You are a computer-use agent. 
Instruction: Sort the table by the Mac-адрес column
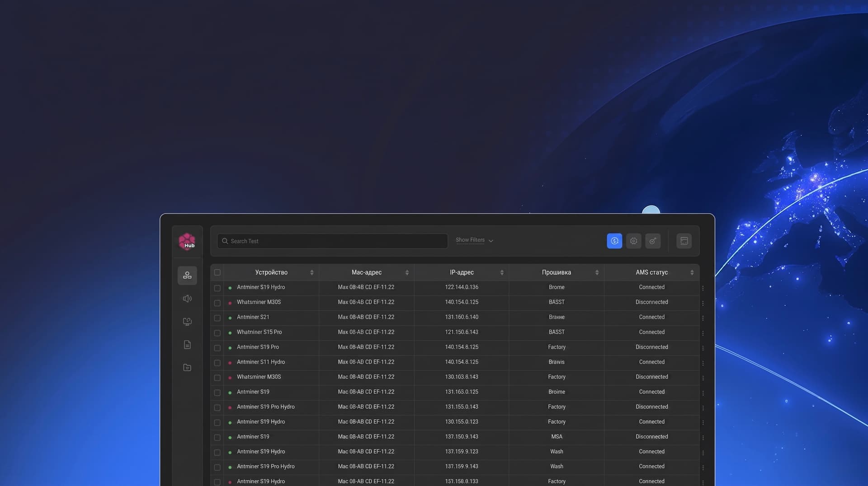[407, 272]
